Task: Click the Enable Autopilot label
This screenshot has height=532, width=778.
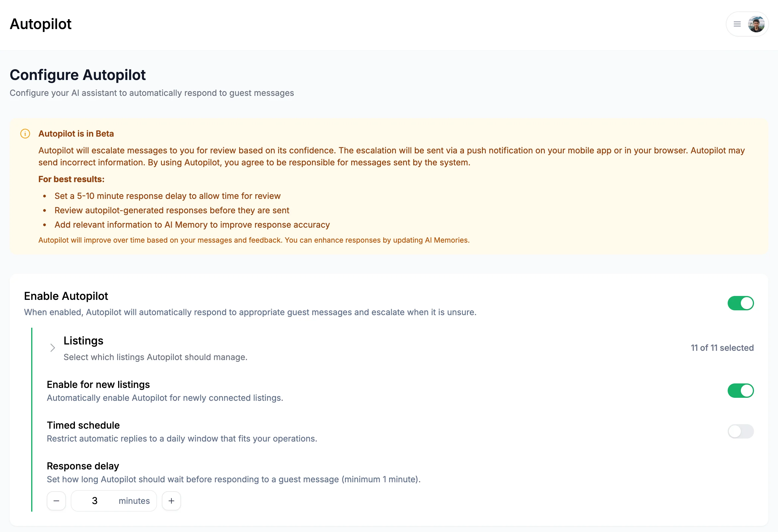Action: click(66, 296)
